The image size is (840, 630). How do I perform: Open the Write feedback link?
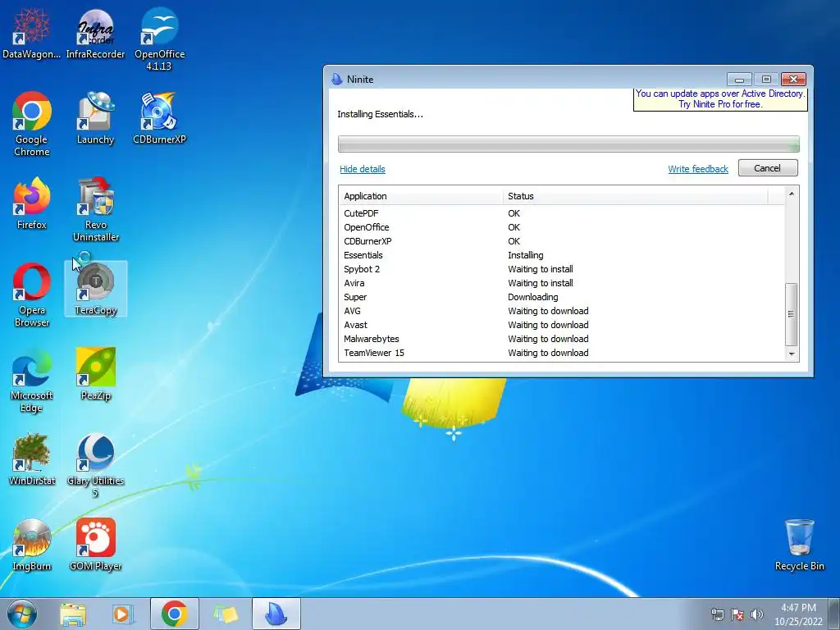point(698,169)
